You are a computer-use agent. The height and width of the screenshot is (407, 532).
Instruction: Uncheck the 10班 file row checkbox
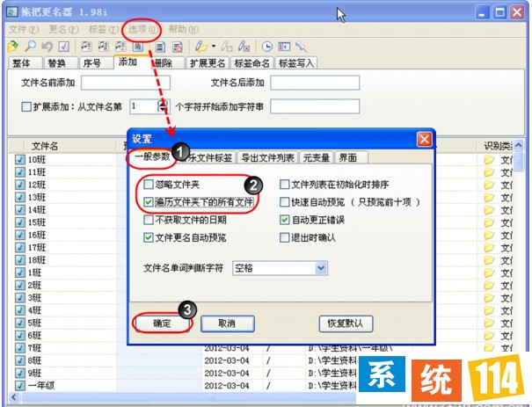[20, 160]
